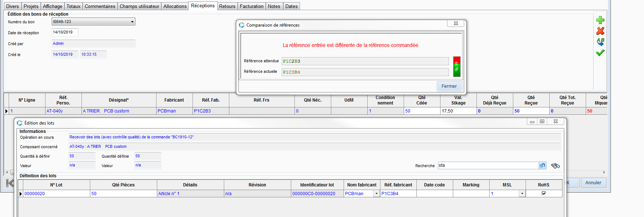Screen dimensions: 644x217
Task: Click the Détails cell Article n° 1
Action: [191, 194]
